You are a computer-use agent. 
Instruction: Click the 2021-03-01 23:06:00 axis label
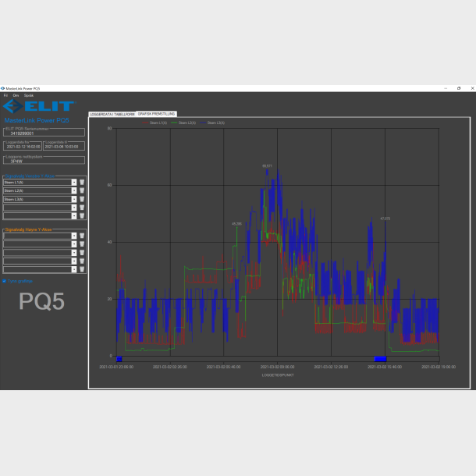click(116, 367)
